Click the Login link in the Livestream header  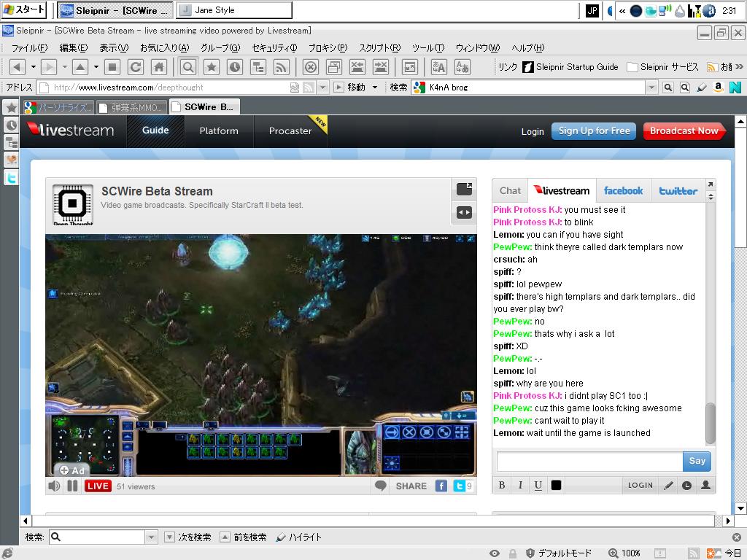pyautogui.click(x=533, y=132)
